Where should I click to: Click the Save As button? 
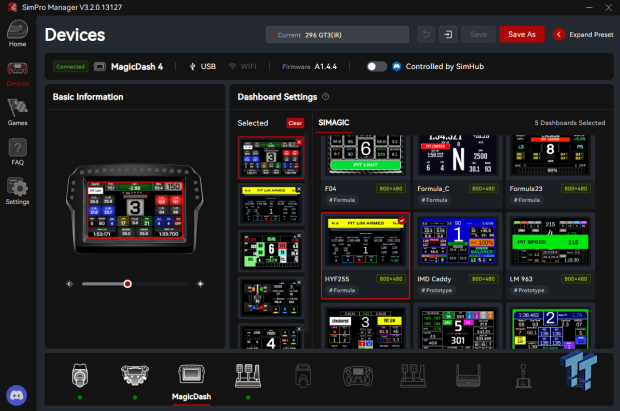point(522,34)
